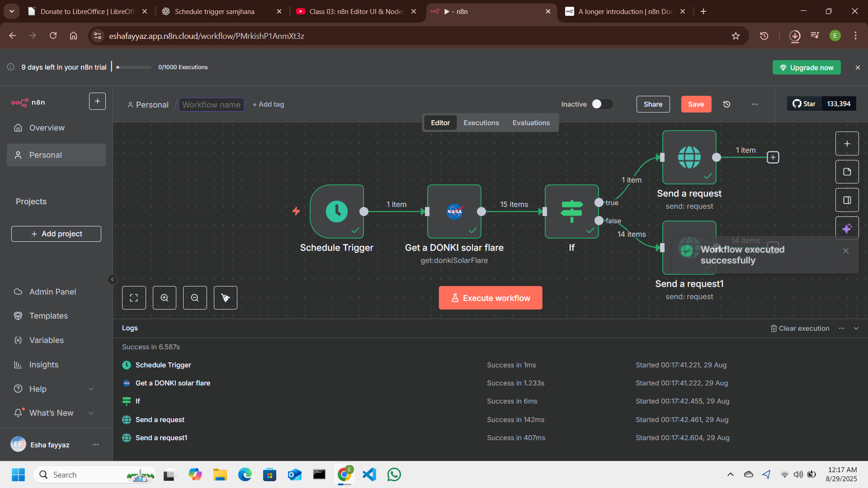Open the NASA DONKI solar flare node
Image resolution: width=868 pixels, height=488 pixels.
coord(454,211)
